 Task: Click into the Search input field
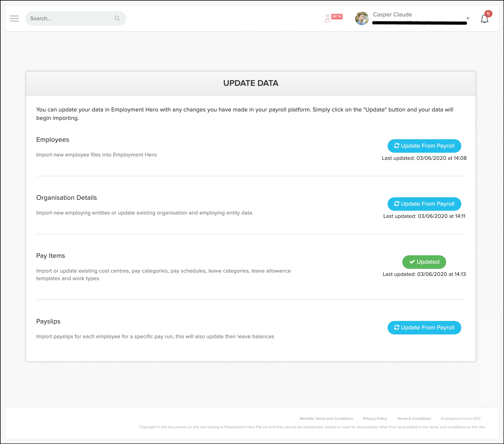(69, 19)
